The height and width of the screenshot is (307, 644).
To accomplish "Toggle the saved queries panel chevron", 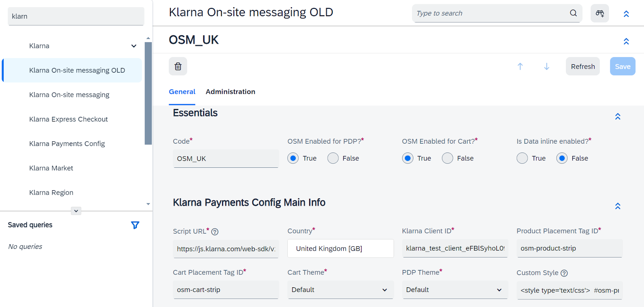I will (x=76, y=211).
